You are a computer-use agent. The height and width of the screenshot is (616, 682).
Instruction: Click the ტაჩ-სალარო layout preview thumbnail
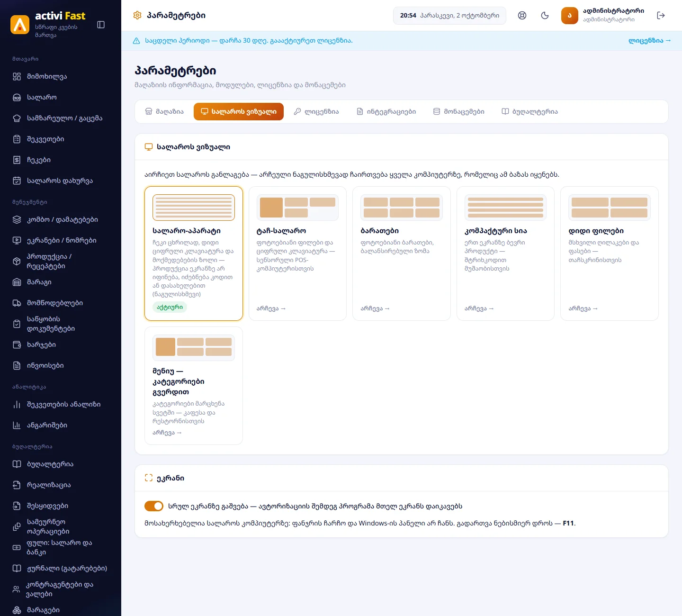(x=297, y=208)
